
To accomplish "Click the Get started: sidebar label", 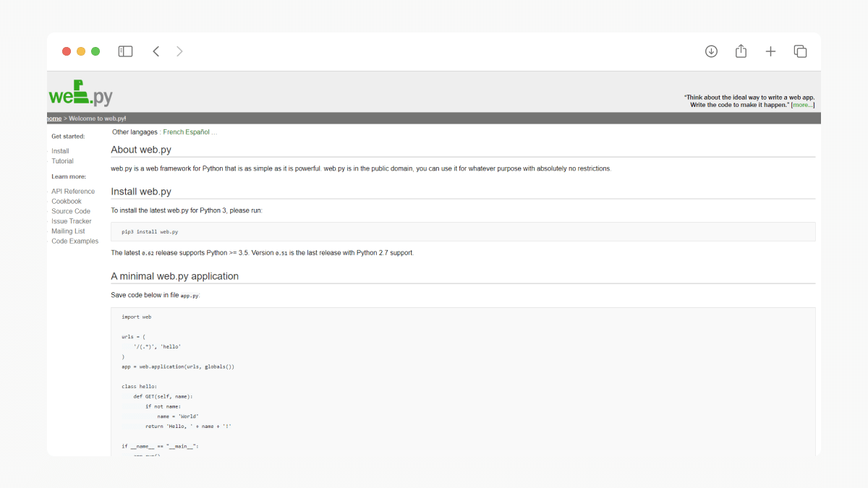I will (x=68, y=136).
